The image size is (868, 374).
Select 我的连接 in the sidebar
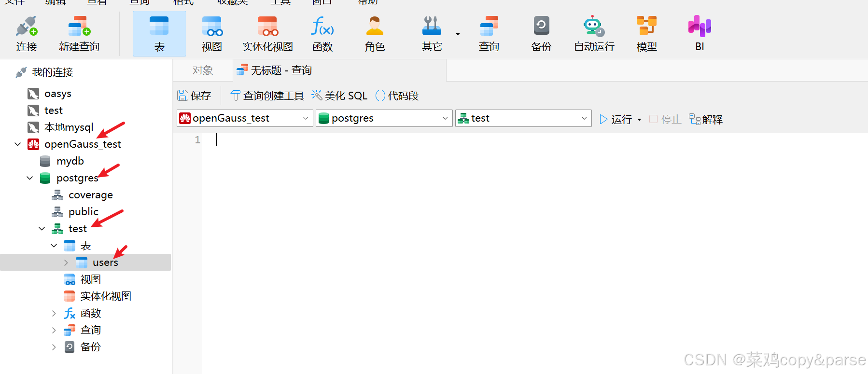[x=52, y=72]
